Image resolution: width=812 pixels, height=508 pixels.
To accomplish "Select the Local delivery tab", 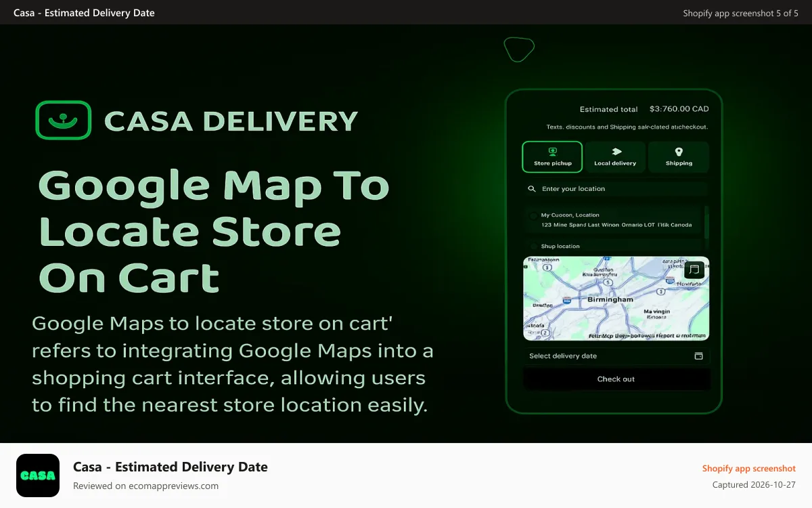I will [615, 157].
